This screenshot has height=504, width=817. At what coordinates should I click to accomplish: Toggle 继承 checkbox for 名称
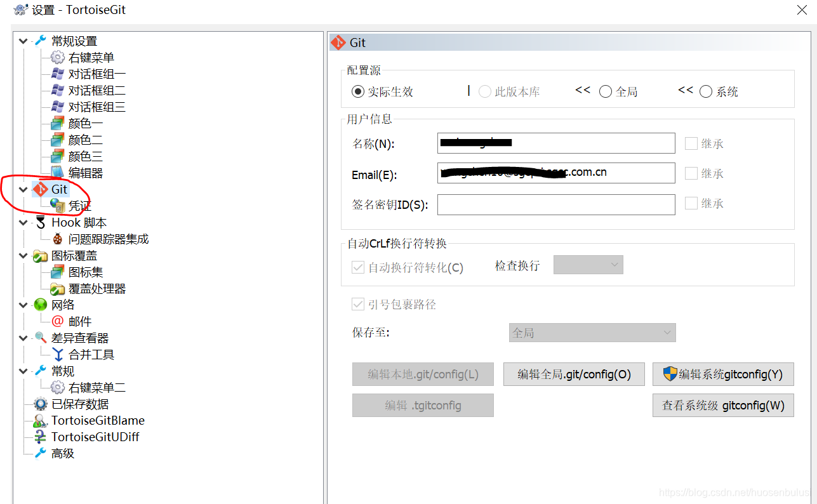[691, 144]
